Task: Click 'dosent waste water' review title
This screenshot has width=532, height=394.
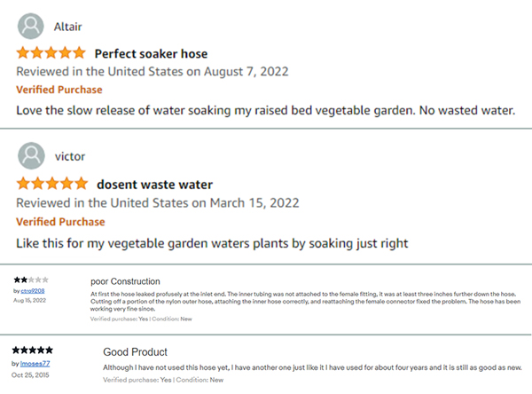Action: coord(154,185)
